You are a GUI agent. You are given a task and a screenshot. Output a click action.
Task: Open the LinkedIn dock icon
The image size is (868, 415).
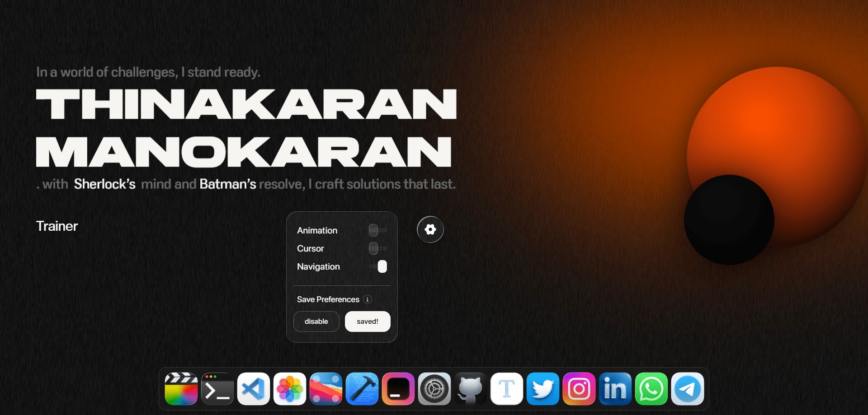[x=615, y=389]
